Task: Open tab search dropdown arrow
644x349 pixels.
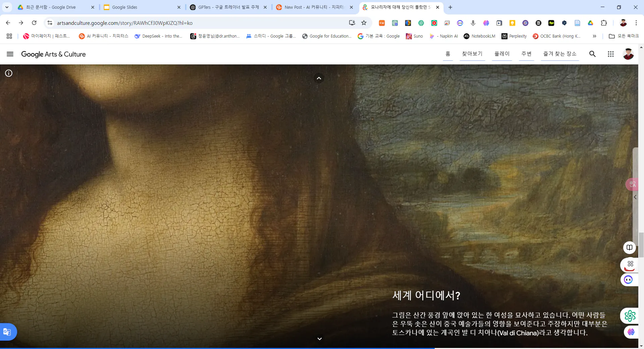Action: point(7,7)
